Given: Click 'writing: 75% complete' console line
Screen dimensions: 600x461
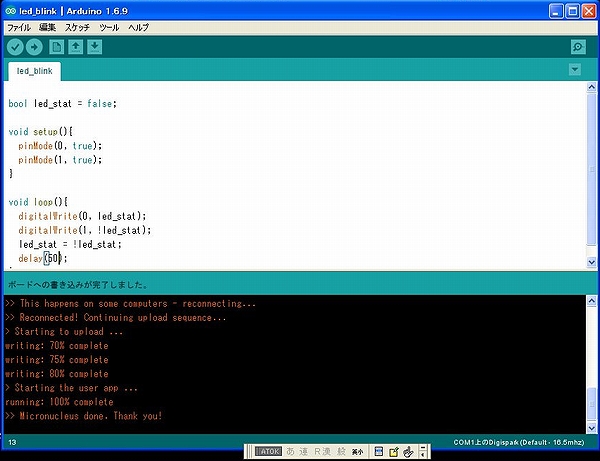Looking at the screenshot, I should pos(57,360).
